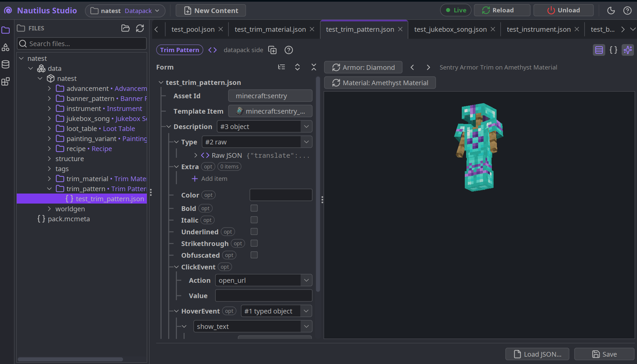Toggle the Bold checkbox
This screenshot has width=637, height=364.
click(x=254, y=208)
